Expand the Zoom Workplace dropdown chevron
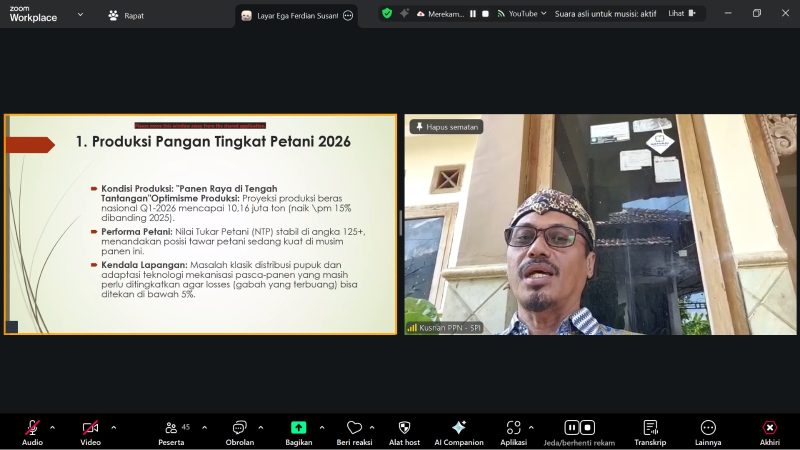 (x=80, y=15)
